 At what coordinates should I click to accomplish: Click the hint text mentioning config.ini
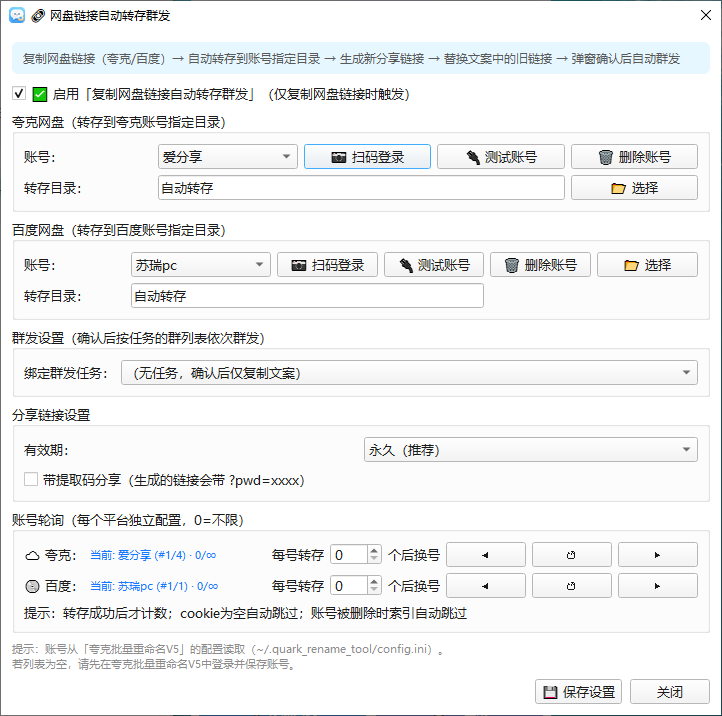228,649
